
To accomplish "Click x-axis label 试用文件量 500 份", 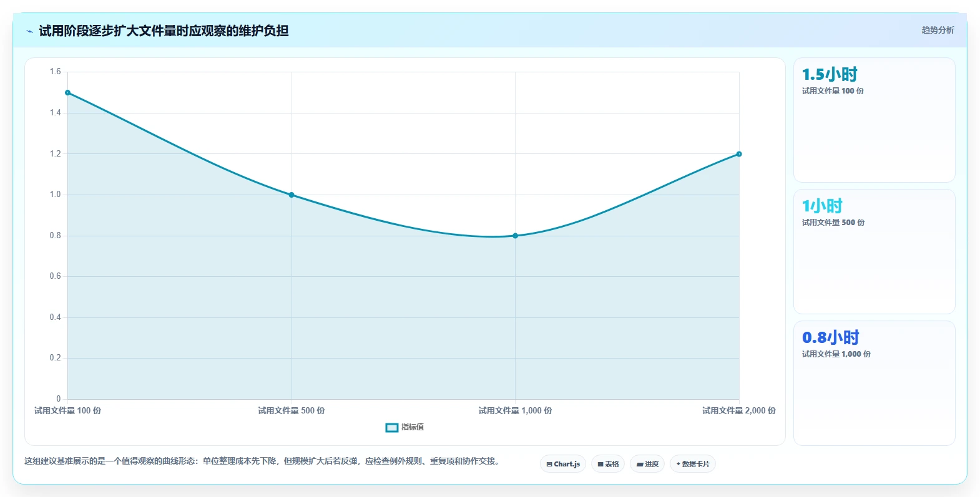I will 292,411.
